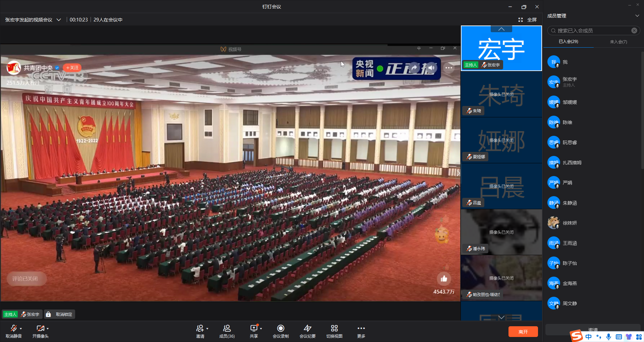Select the joined members (29) tab
644x342 pixels.
568,42
